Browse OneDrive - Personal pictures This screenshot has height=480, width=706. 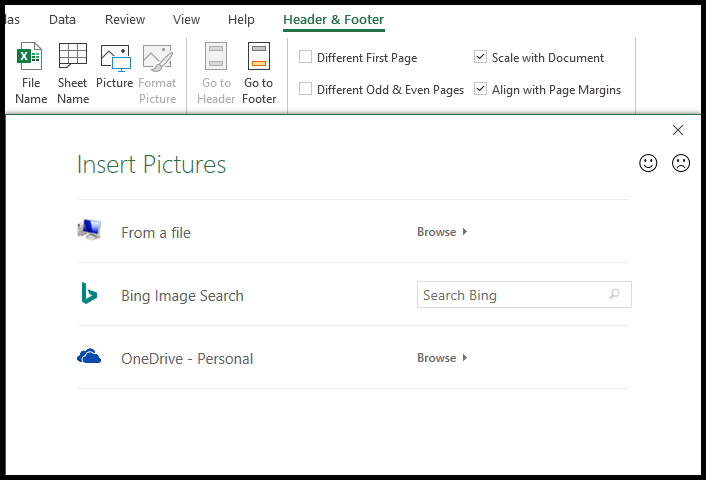click(442, 358)
